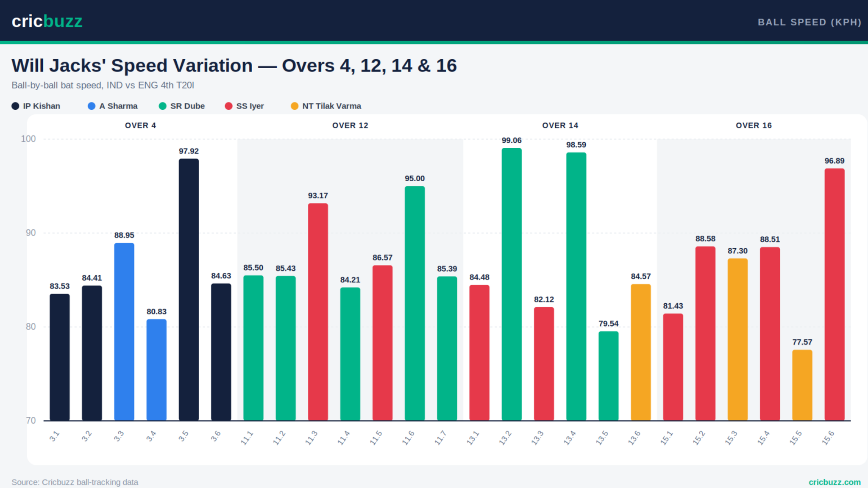868x488 pixels.
Task: Click the NT Tilak Varma orange legend dot
Action: (x=295, y=106)
